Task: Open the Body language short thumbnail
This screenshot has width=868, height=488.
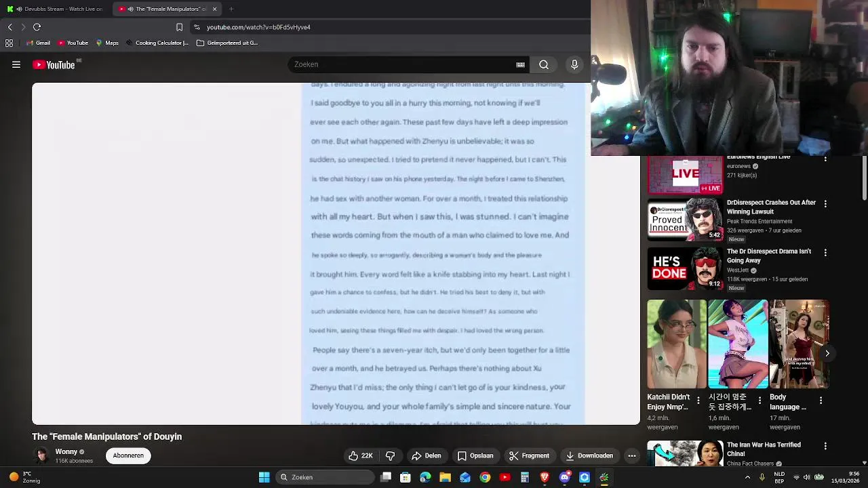Action: tap(799, 344)
